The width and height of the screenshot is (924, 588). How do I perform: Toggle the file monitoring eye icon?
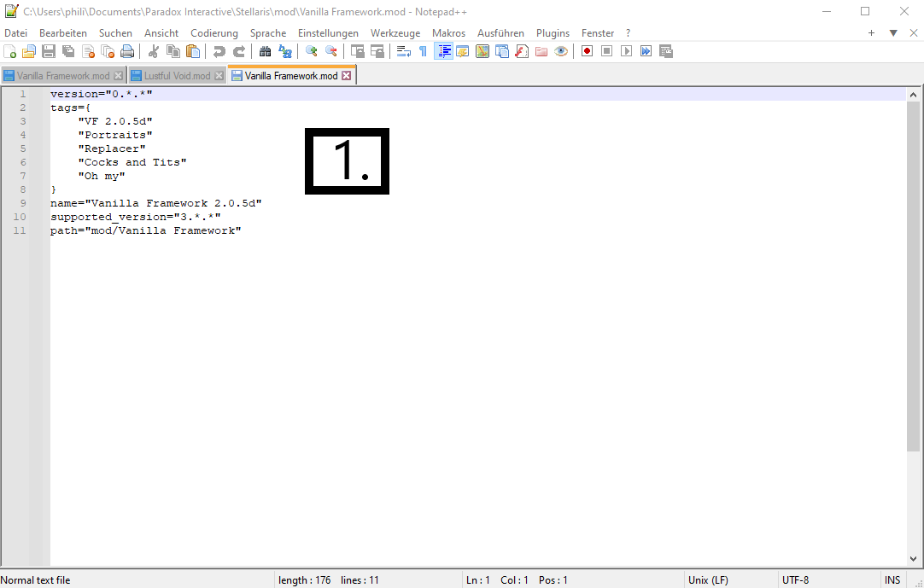click(x=561, y=51)
